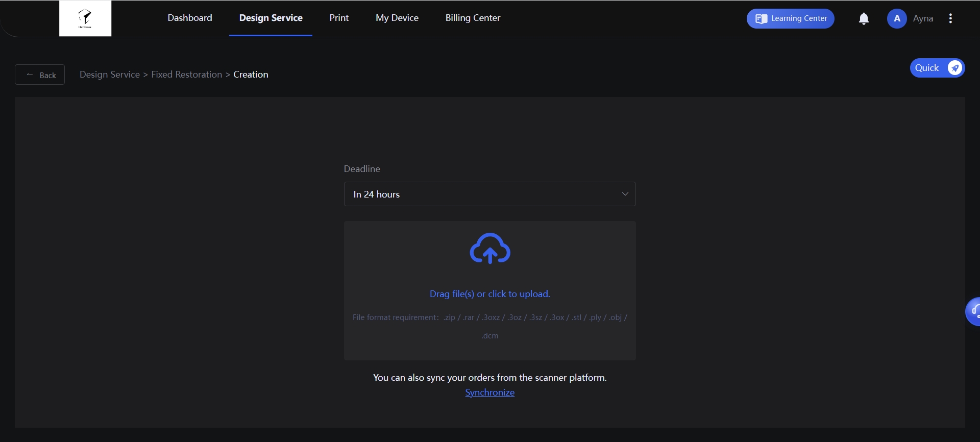Click the Ayna username text
Image resolution: width=980 pixels, height=442 pixels.
pyautogui.click(x=923, y=18)
